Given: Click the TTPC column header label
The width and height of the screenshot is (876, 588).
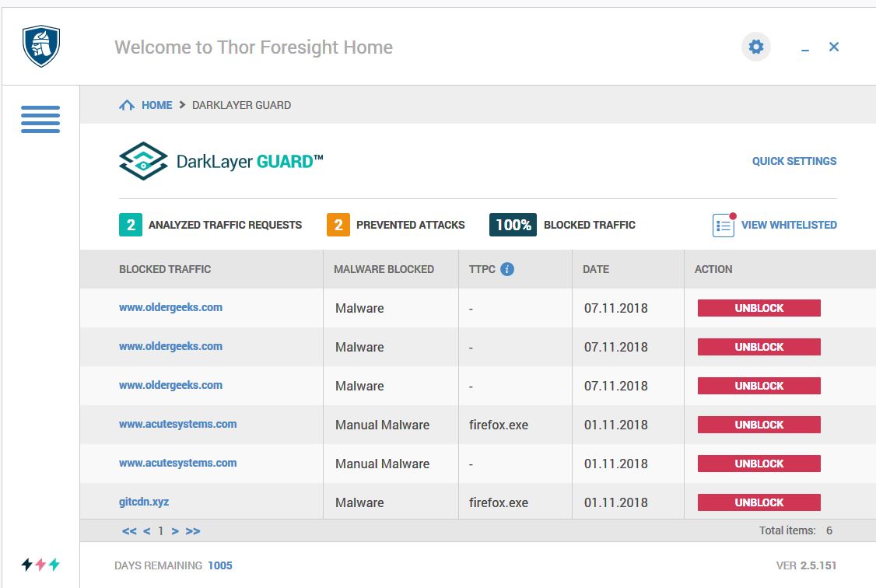Looking at the screenshot, I should point(482,269).
